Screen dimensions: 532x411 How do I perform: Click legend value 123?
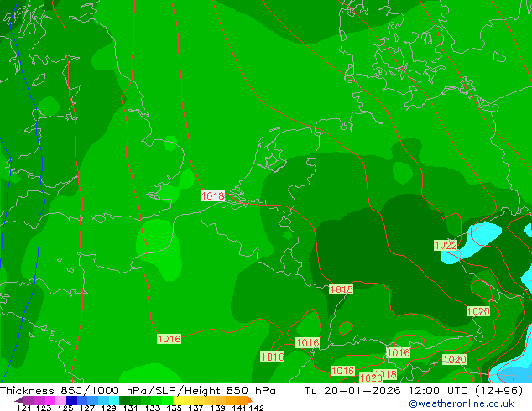click(x=44, y=408)
